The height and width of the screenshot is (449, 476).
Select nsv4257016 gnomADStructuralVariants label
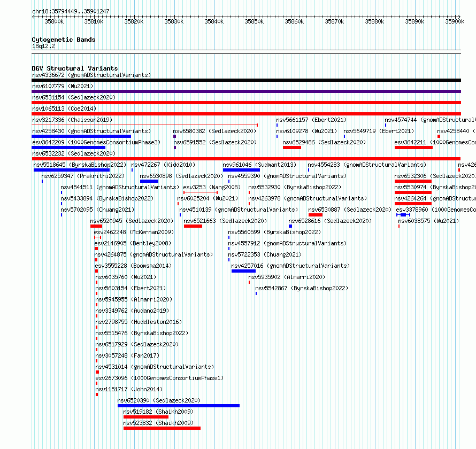click(x=290, y=266)
